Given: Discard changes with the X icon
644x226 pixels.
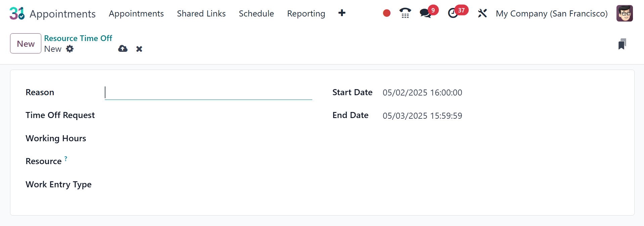Looking at the screenshot, I should pos(139,49).
